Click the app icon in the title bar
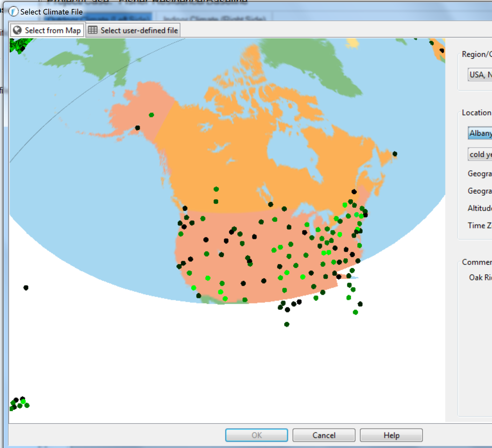Screen dimensions: 492x448 13,12
